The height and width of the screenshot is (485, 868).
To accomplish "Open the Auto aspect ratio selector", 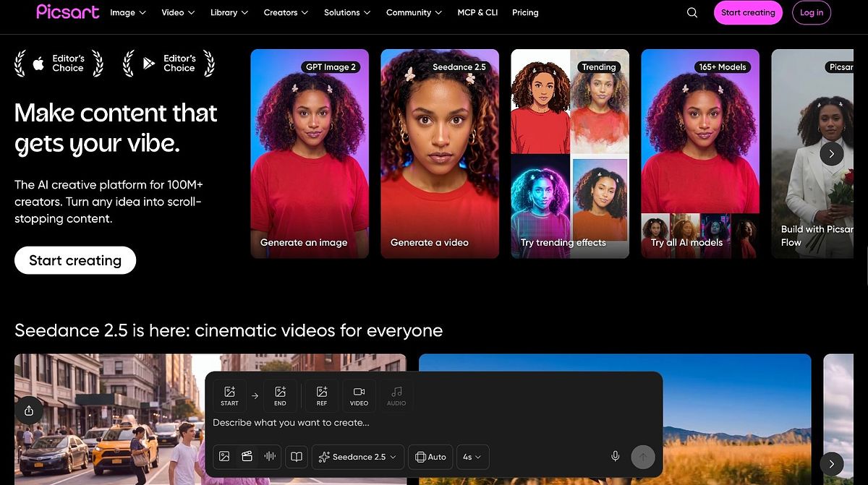I will click(430, 457).
